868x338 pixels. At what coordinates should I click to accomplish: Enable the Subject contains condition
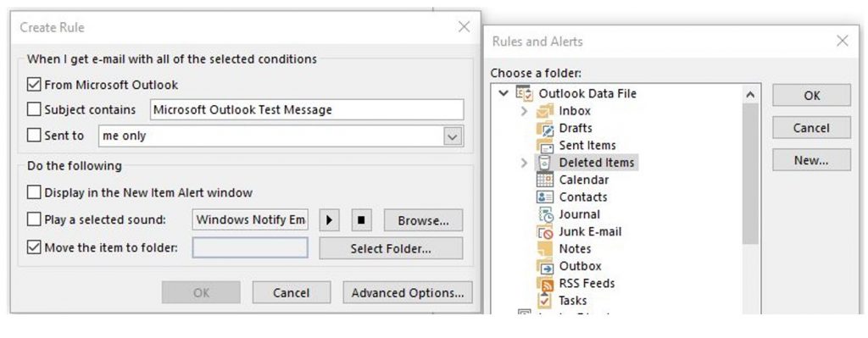point(34,109)
